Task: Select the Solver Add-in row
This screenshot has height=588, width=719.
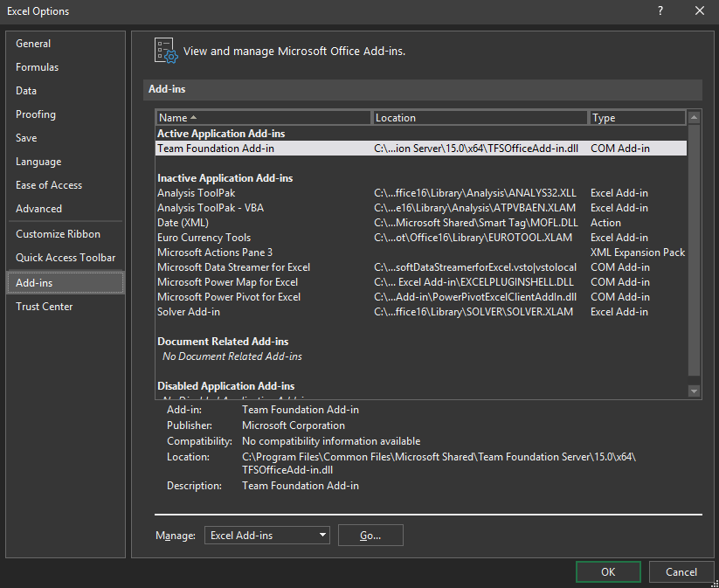Action: 421,312
